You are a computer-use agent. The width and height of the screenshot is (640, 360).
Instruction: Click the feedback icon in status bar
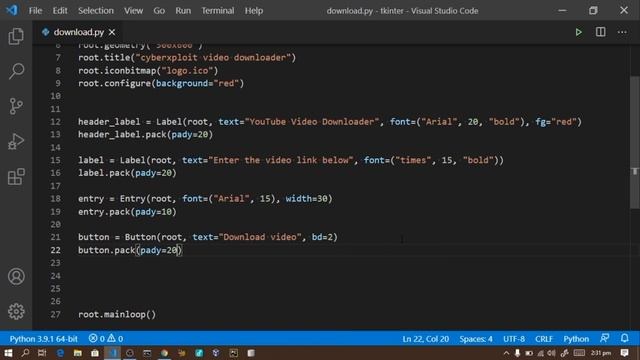click(x=604, y=338)
